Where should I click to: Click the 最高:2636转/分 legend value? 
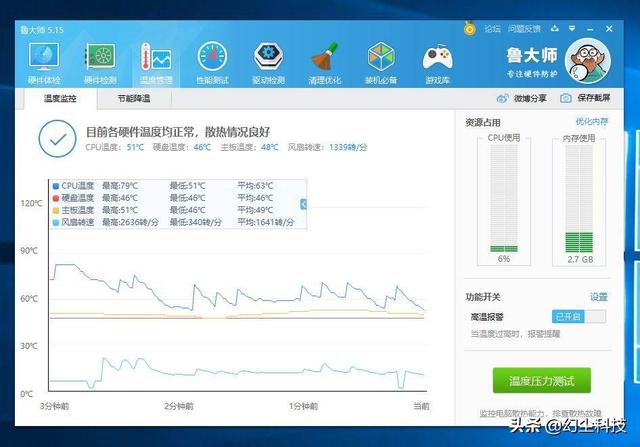click(x=130, y=223)
